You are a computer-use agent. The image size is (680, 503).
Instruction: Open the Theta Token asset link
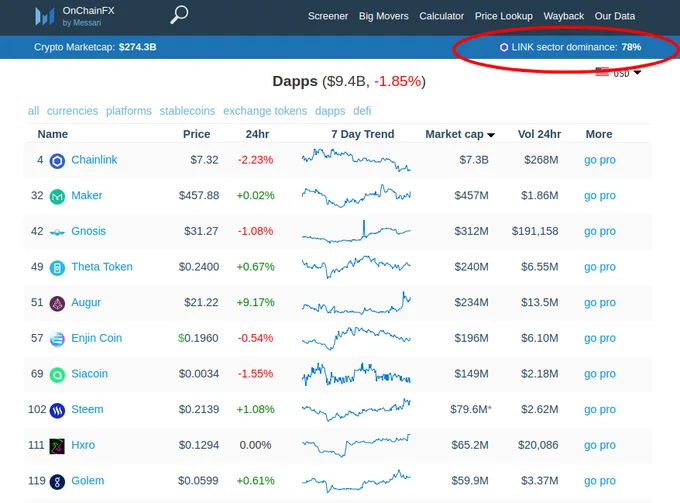[x=102, y=267]
